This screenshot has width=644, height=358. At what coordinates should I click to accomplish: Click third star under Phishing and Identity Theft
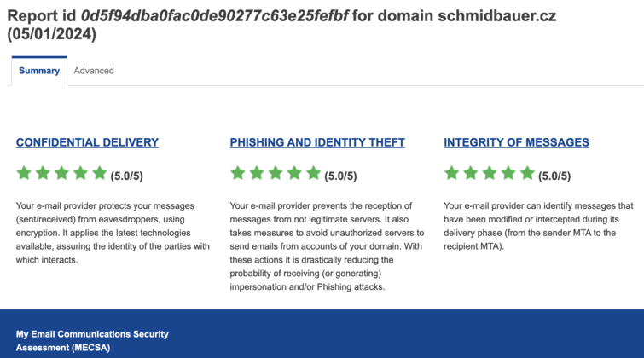point(276,173)
